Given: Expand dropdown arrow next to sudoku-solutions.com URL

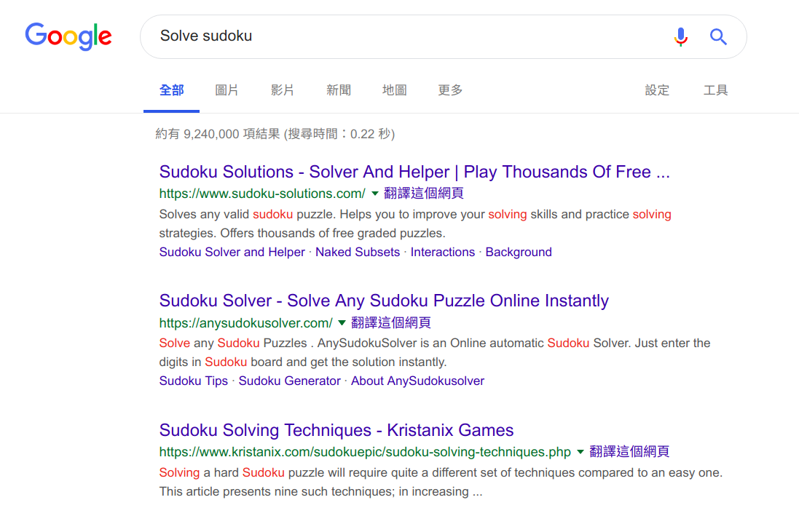Looking at the screenshot, I should [x=374, y=194].
